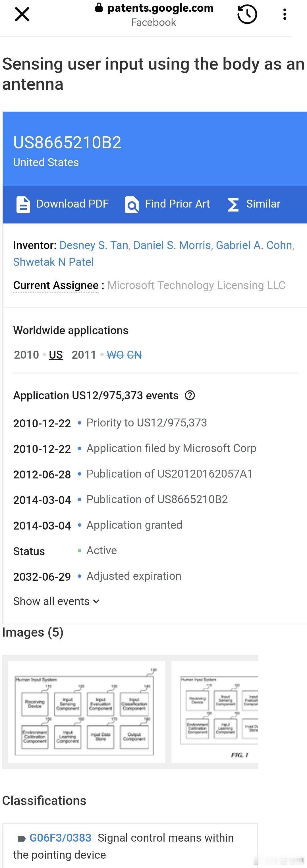
Task: Tap the history clock icon
Action: point(247,14)
